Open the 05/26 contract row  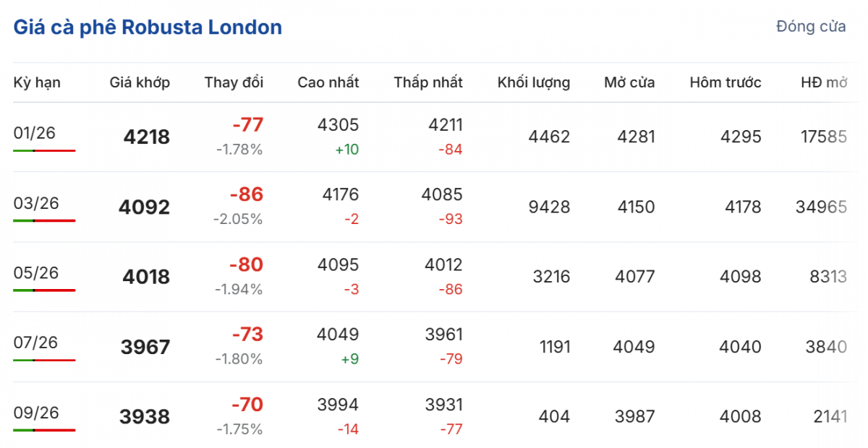coord(35,272)
